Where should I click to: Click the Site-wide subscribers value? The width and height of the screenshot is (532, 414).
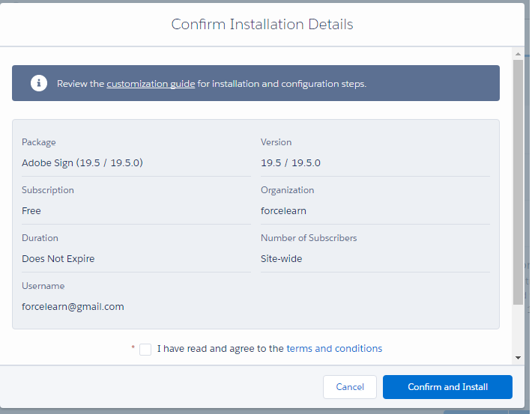pyautogui.click(x=281, y=259)
